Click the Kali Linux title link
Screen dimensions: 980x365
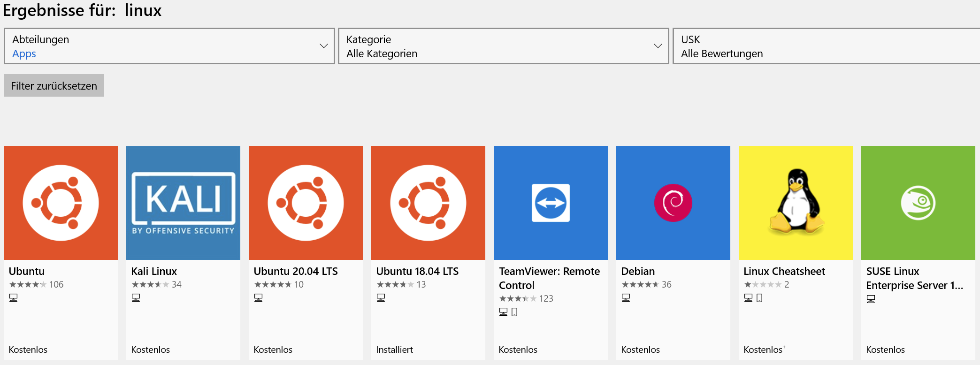pyautogui.click(x=154, y=271)
